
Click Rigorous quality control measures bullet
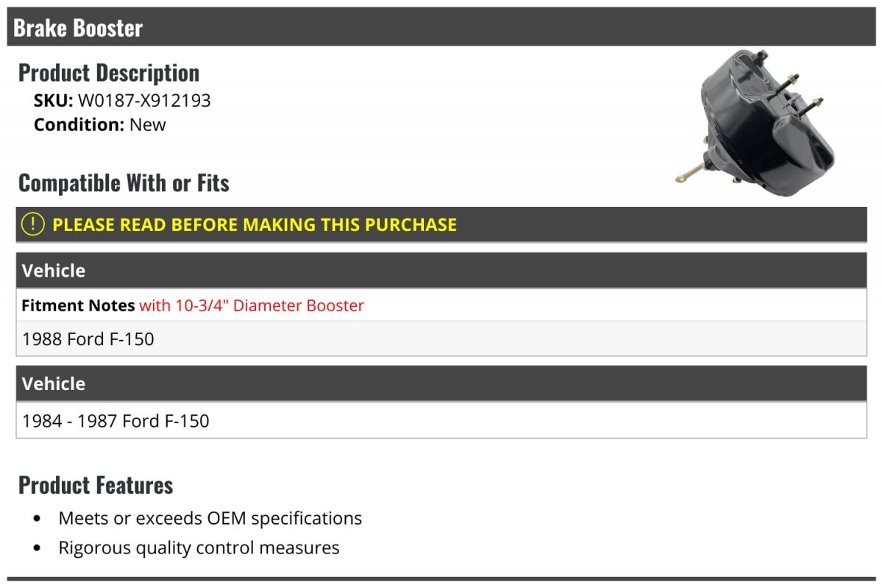(199, 548)
